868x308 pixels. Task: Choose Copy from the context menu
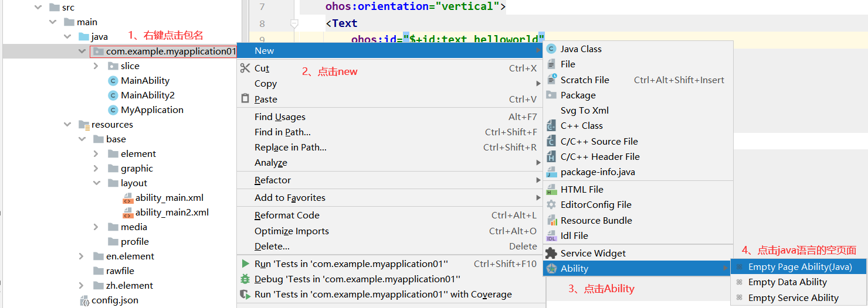(390, 84)
